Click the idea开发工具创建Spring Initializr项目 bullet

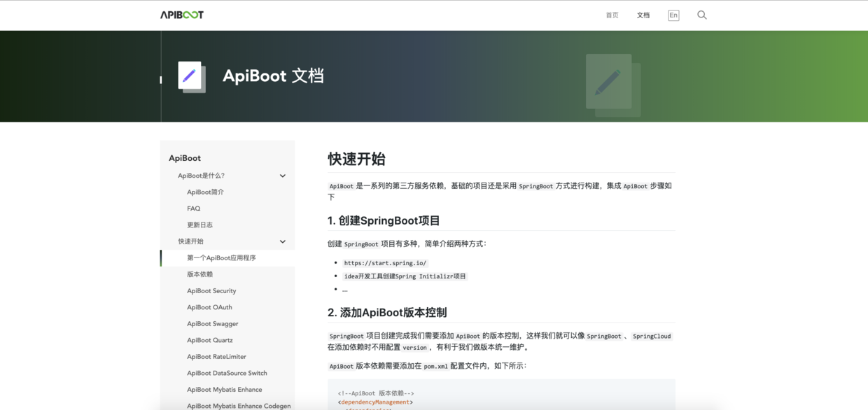pyautogui.click(x=405, y=276)
